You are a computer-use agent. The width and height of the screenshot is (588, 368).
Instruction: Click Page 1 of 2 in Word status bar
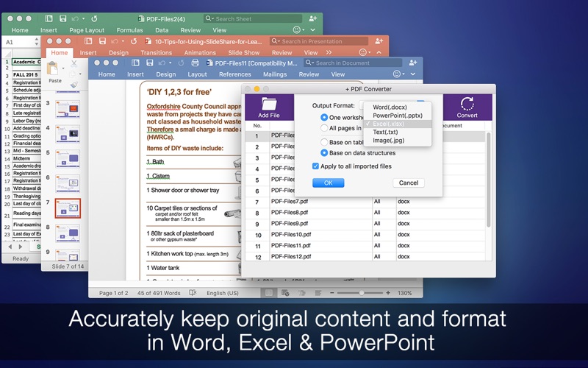click(x=113, y=293)
